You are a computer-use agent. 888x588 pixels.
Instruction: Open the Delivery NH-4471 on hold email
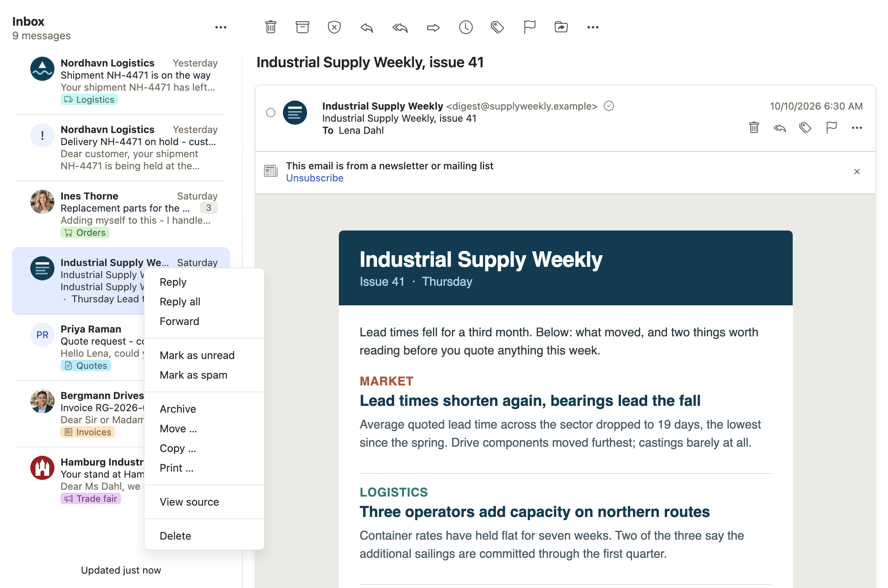point(121,147)
